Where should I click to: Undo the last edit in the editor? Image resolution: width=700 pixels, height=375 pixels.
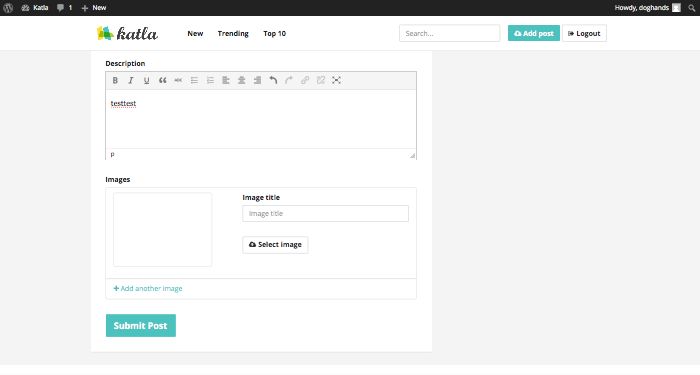pyautogui.click(x=273, y=80)
